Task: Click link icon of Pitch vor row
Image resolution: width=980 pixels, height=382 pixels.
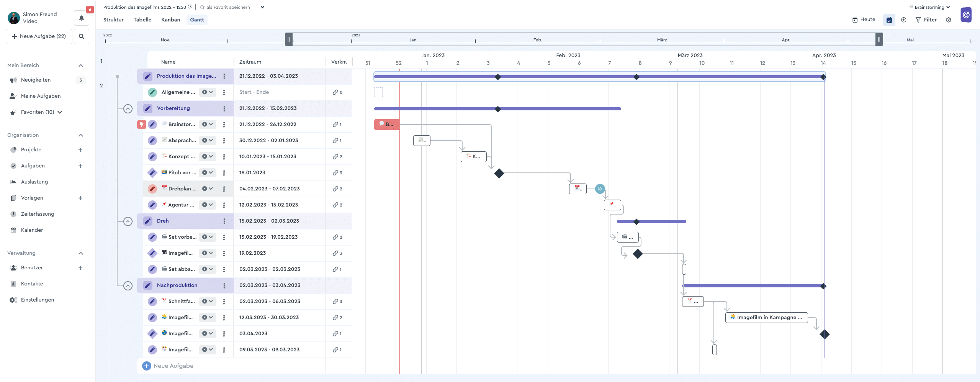Action: (335, 173)
